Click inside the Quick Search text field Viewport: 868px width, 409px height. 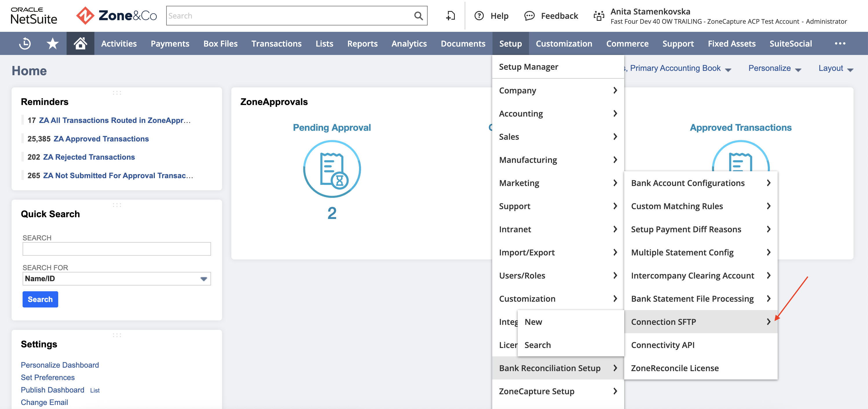(x=116, y=249)
